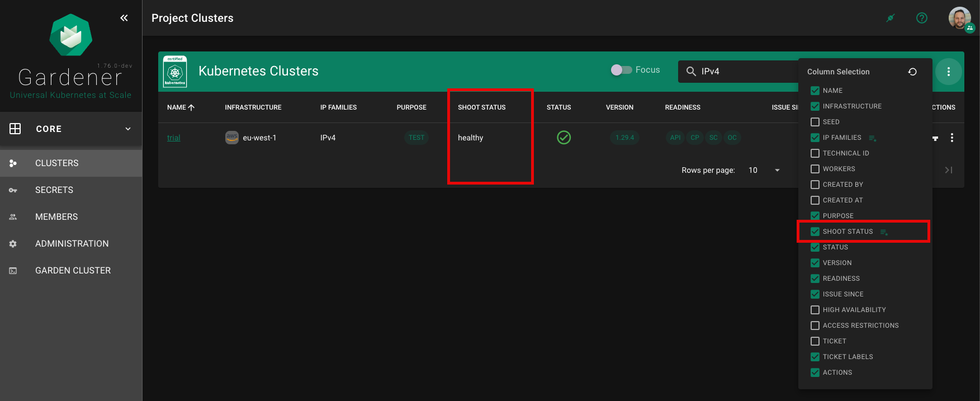This screenshot has height=401, width=980.
Task: Open row actions menu for trial cluster
Action: (952, 138)
